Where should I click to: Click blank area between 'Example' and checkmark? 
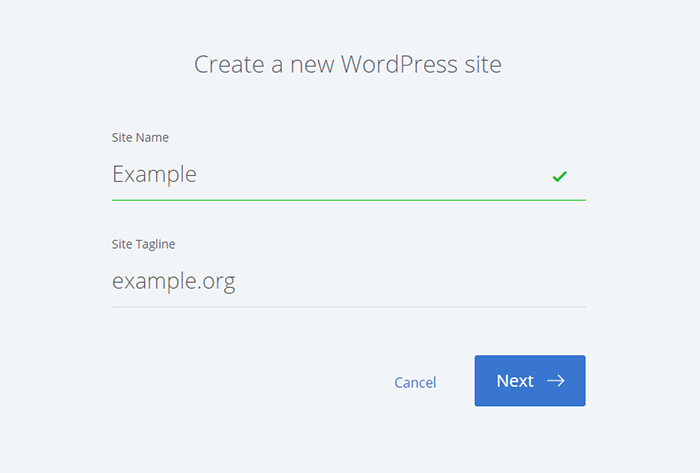point(380,175)
